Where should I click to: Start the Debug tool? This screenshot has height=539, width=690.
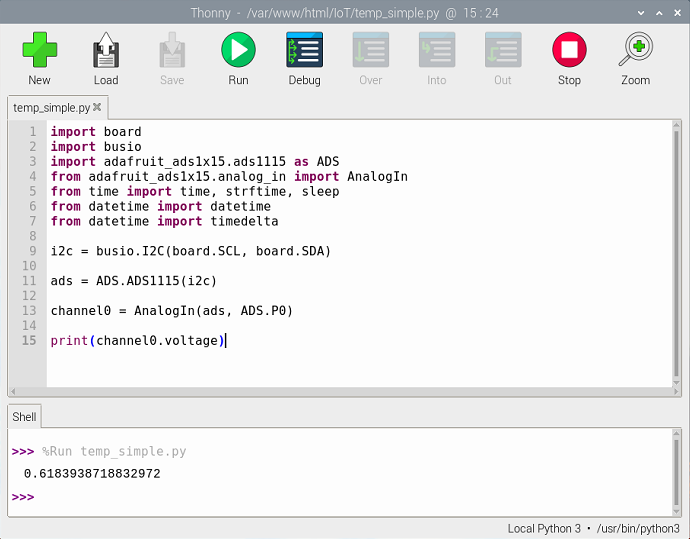(x=304, y=58)
